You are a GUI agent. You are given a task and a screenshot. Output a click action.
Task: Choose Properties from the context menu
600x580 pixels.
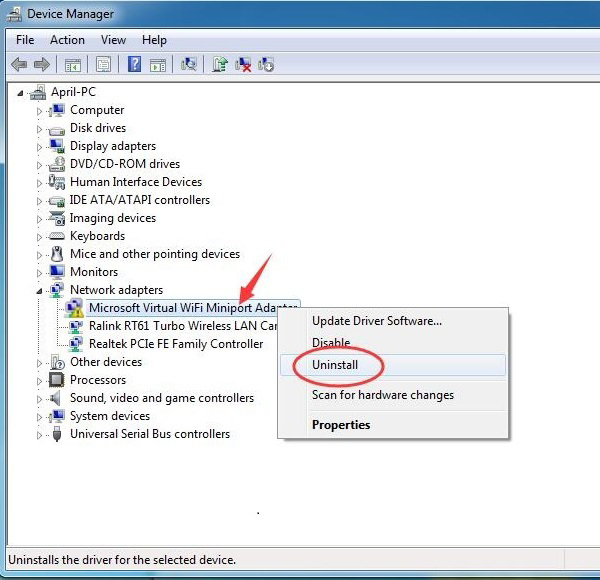point(393,425)
